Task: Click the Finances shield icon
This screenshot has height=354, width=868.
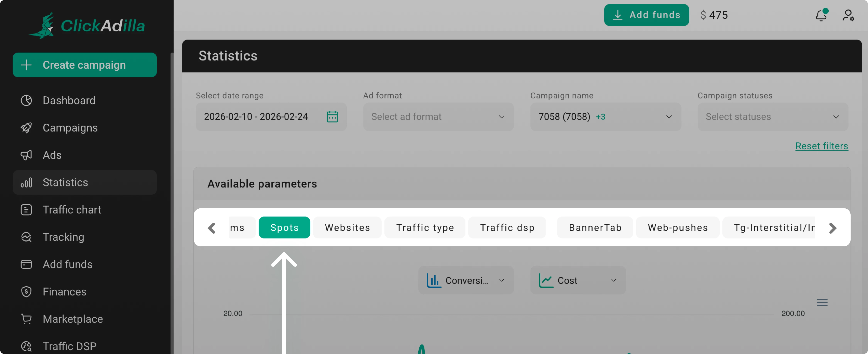Action: (x=26, y=291)
